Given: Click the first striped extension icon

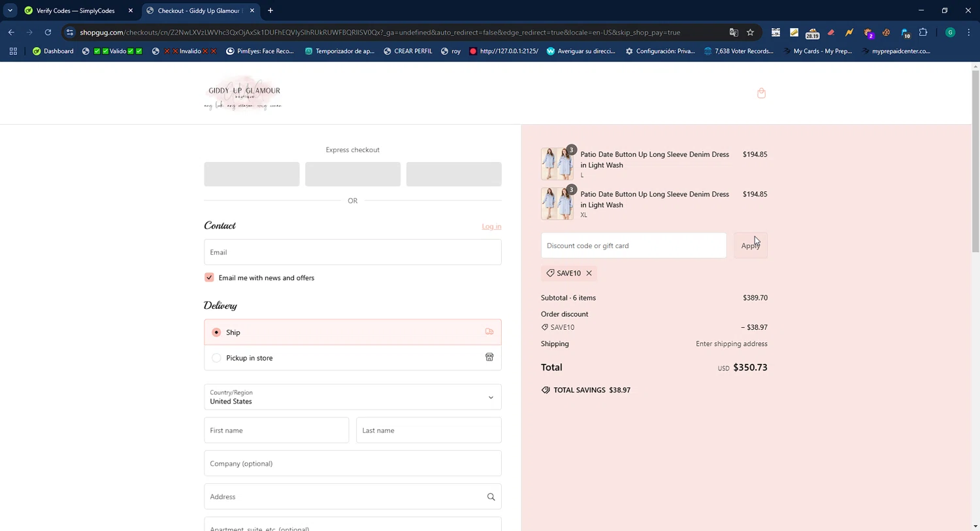Looking at the screenshot, I should coord(776,32).
